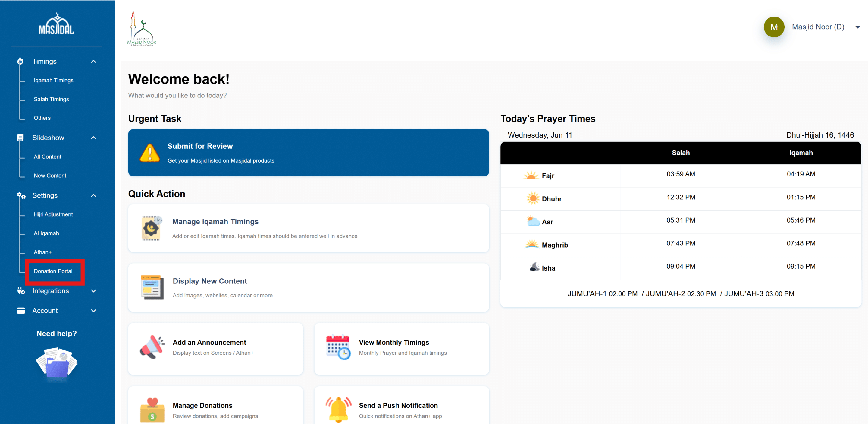The width and height of the screenshot is (868, 424).
Task: Open Iqamah Timings menu item
Action: pyautogui.click(x=53, y=80)
